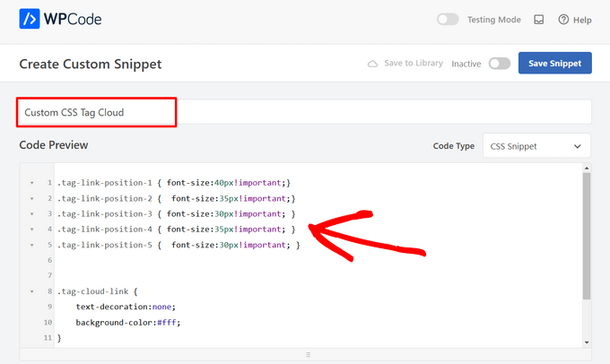The height and width of the screenshot is (364, 610).
Task: Click the closing brace on line 11
Action: coord(59,338)
